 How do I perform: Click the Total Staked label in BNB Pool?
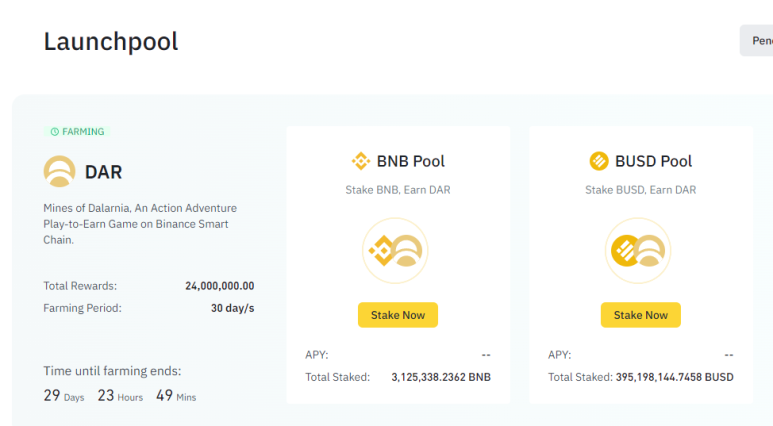click(338, 377)
